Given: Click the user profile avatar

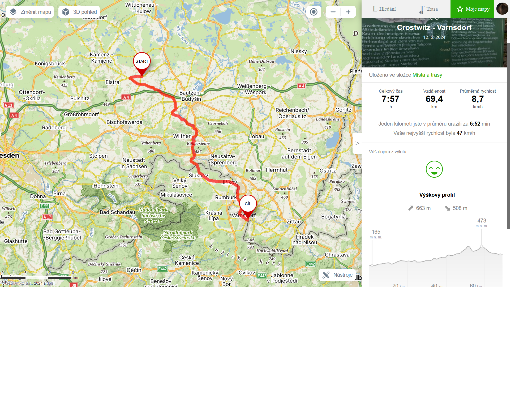Looking at the screenshot, I should tap(502, 9).
